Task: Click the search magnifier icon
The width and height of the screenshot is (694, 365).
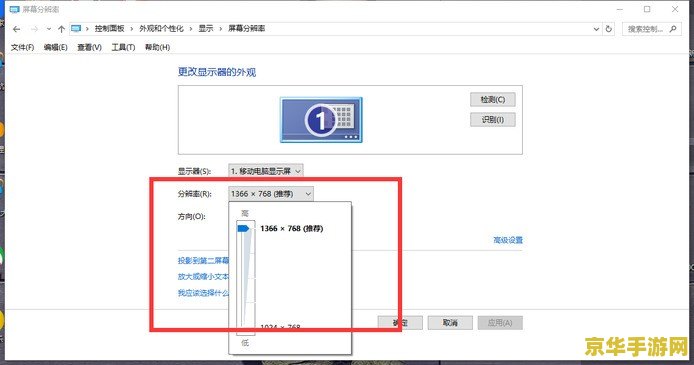Action: coord(673,29)
